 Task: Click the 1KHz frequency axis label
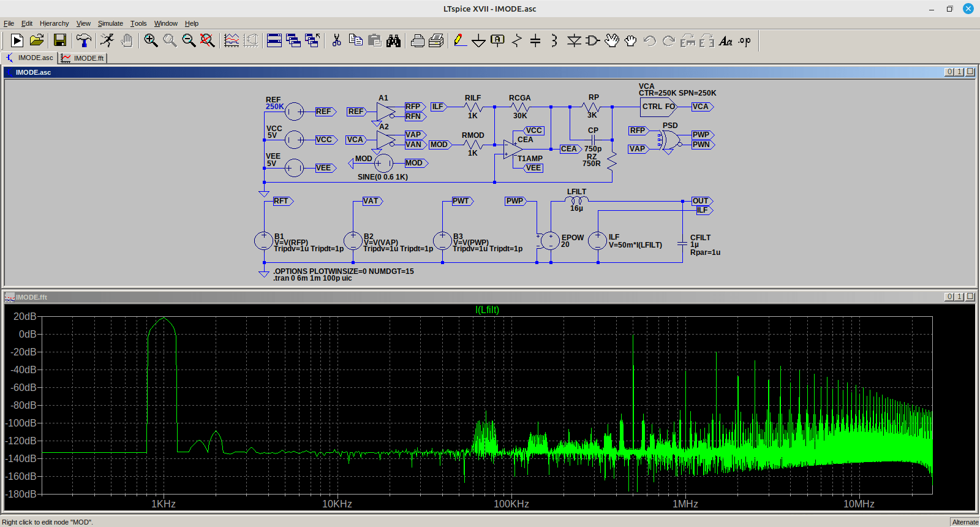(164, 504)
